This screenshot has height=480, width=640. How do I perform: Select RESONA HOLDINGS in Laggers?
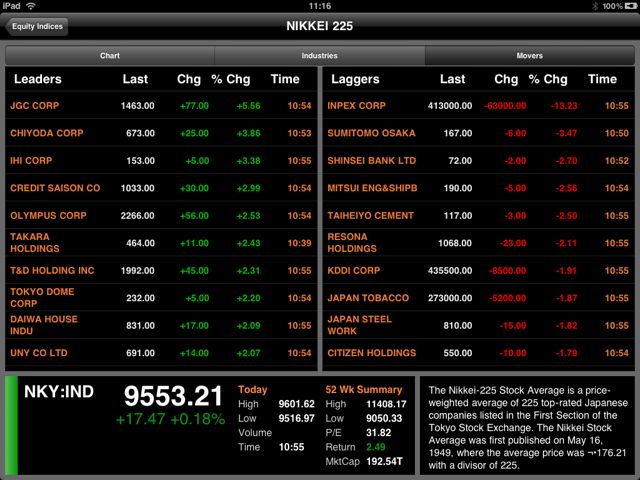click(x=479, y=243)
